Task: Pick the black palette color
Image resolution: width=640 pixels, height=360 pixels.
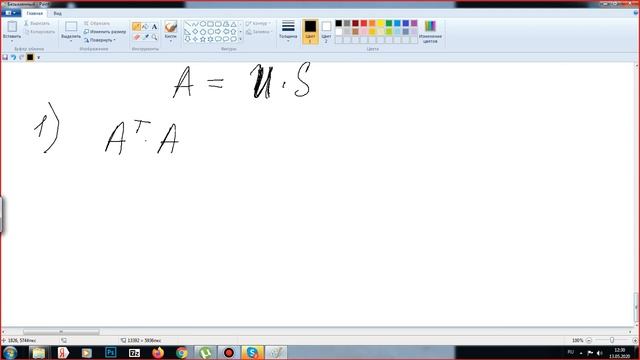Action: 339,23
